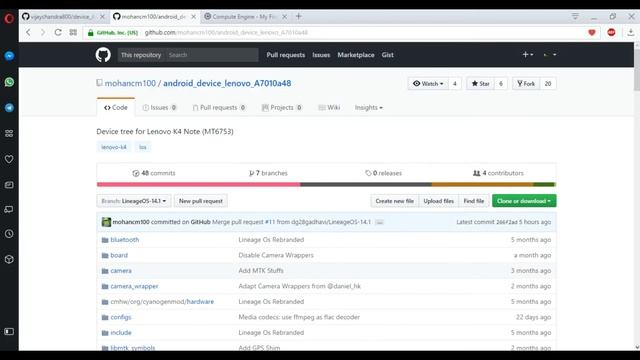Close the Compute Engine tab

pyautogui.click(x=284, y=17)
